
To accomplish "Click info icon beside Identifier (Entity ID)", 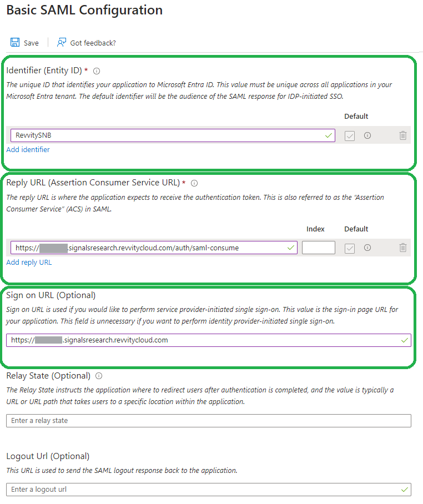I will [x=97, y=71].
